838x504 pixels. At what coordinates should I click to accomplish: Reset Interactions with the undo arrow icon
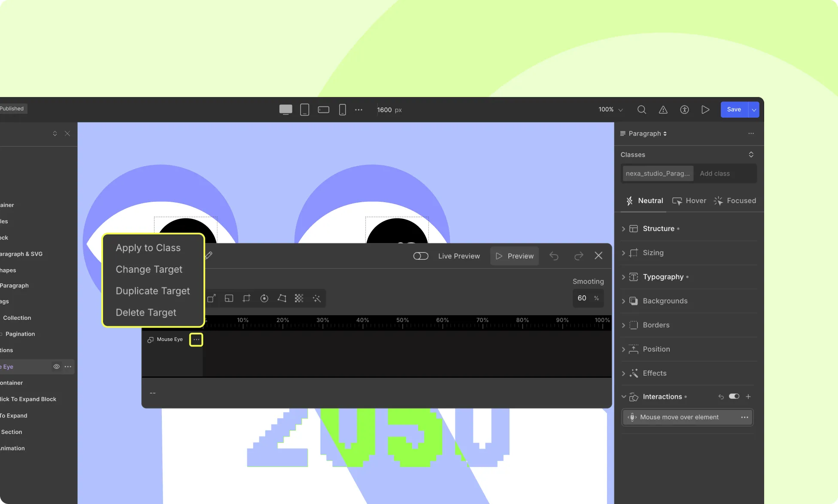[721, 397]
